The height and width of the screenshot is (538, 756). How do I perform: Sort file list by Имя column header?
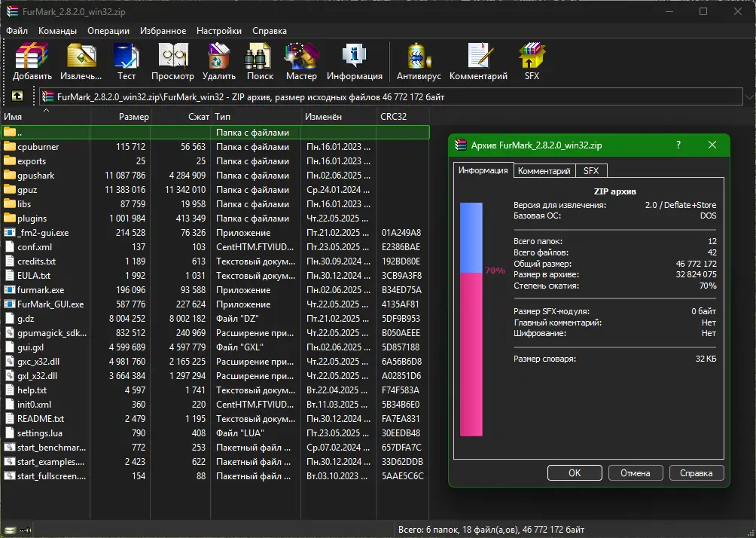(45, 116)
